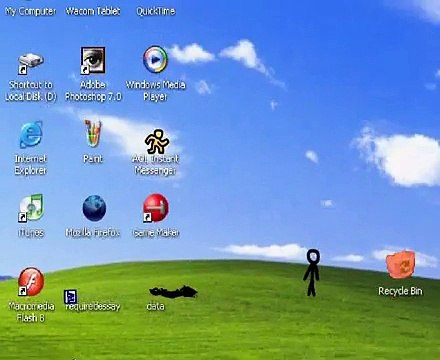
Task: Click the 'Paint' text label
Action: click(x=93, y=159)
